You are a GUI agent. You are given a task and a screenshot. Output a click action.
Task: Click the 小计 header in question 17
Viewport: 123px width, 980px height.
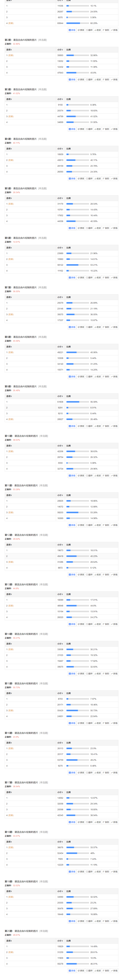60,792
